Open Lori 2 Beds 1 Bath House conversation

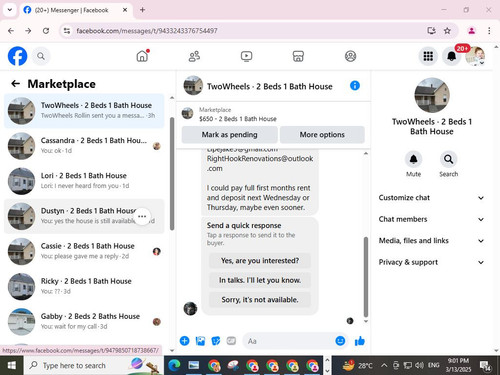pos(84,181)
